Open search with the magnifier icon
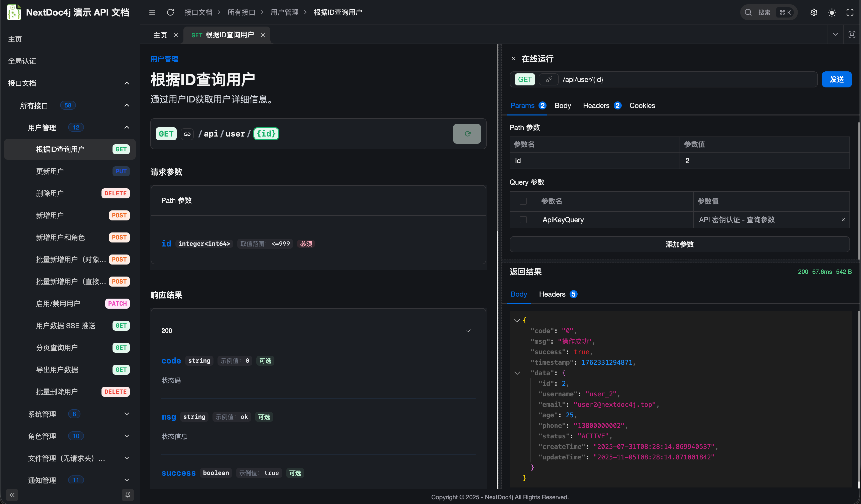The image size is (861, 504). (748, 12)
